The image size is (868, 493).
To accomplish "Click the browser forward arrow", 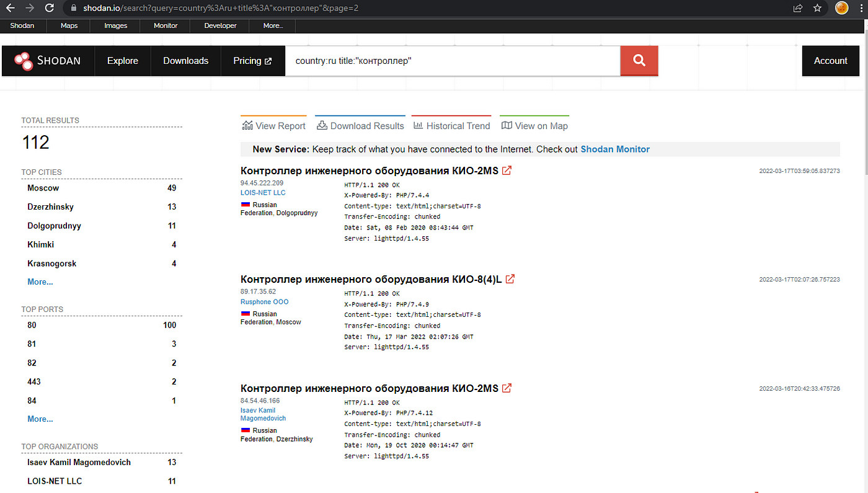I will coord(30,8).
